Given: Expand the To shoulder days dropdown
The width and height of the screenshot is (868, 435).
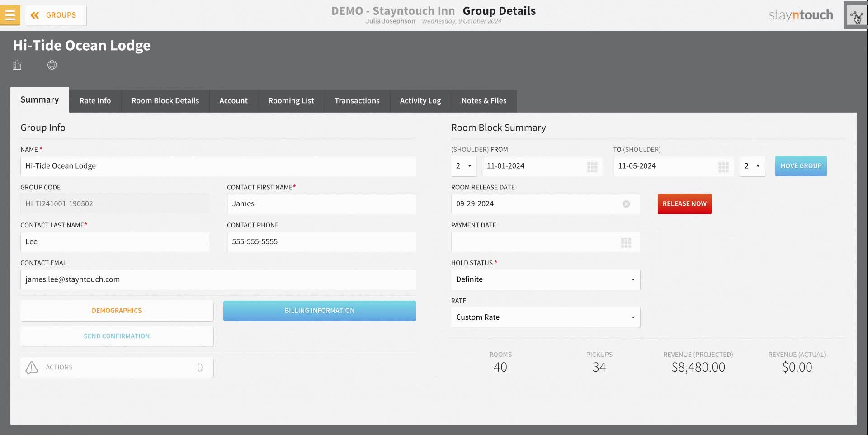Looking at the screenshot, I should (x=752, y=166).
